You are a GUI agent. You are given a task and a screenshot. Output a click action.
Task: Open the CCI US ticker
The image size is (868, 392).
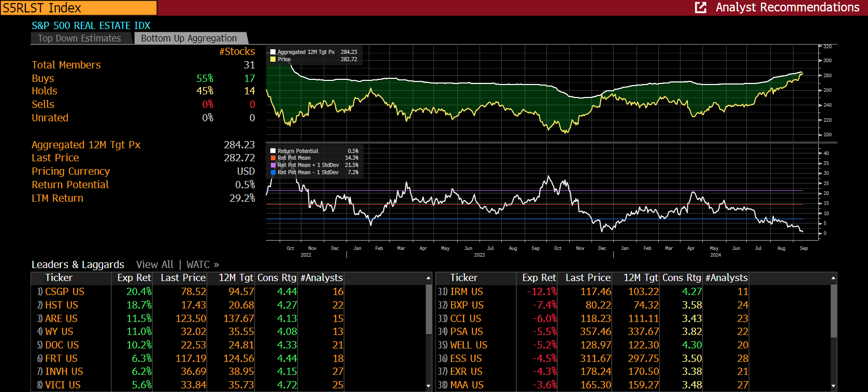[466, 319]
